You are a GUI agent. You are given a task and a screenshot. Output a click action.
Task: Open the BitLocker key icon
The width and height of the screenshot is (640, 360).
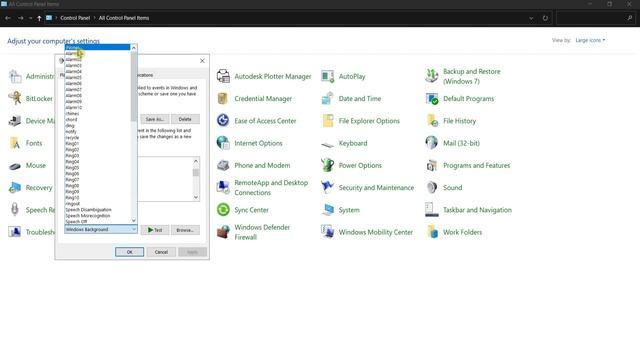click(15, 98)
